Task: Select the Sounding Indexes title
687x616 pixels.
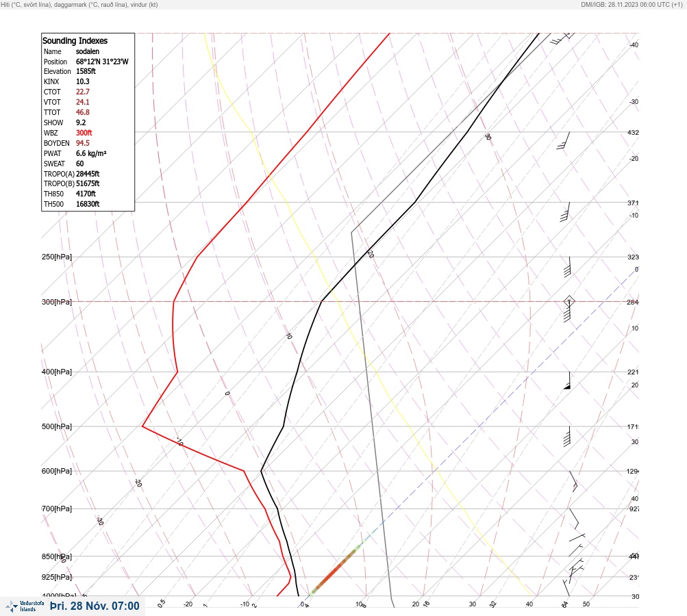Action: tap(75, 40)
